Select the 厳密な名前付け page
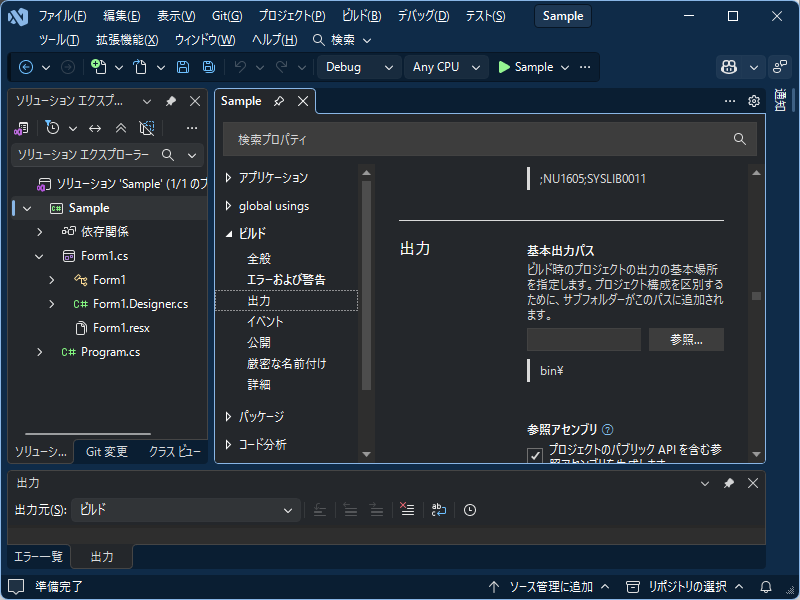The width and height of the screenshot is (800, 600). [286, 364]
